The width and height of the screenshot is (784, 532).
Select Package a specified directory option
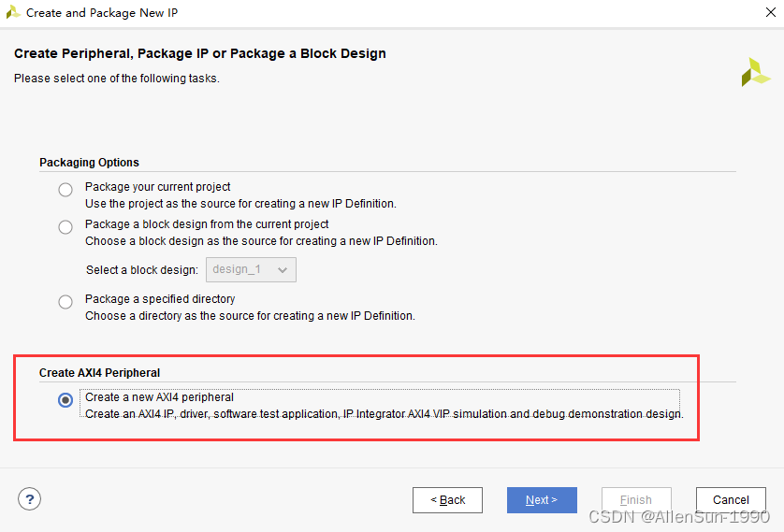pyautogui.click(x=65, y=302)
